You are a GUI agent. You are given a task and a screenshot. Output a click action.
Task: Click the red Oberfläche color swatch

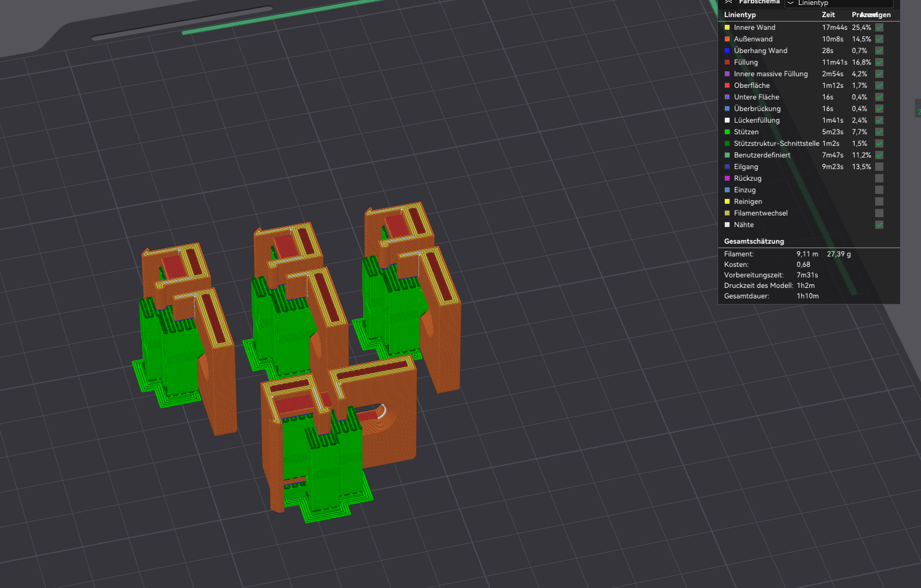tap(727, 85)
